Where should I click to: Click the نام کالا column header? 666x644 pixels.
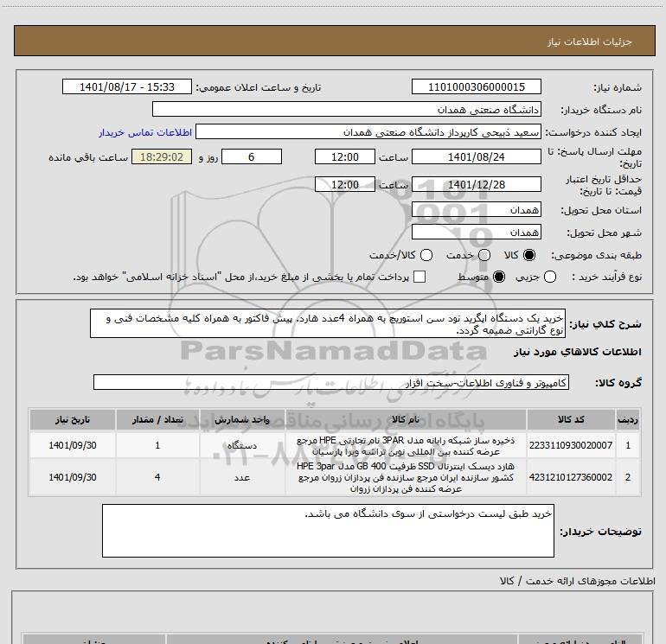coord(406,419)
